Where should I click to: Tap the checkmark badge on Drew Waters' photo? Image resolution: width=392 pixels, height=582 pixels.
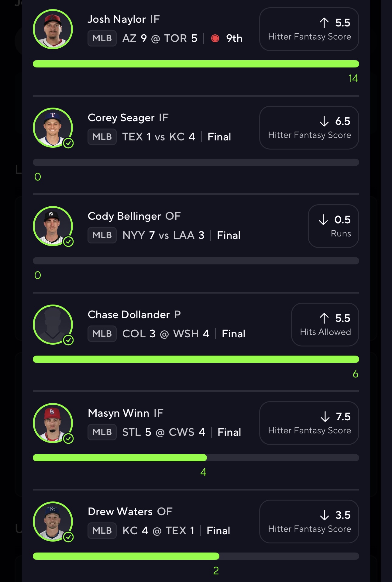68,537
